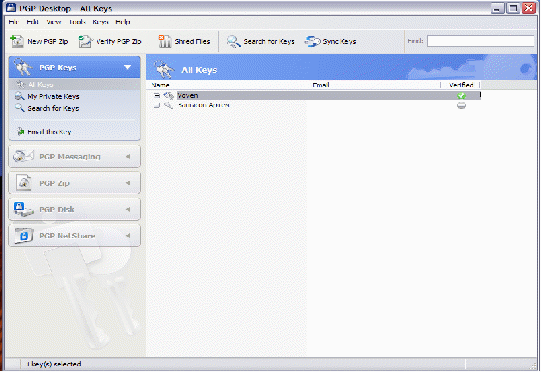Click the PGP Zip panel title
The image size is (541, 372).
tap(55, 183)
